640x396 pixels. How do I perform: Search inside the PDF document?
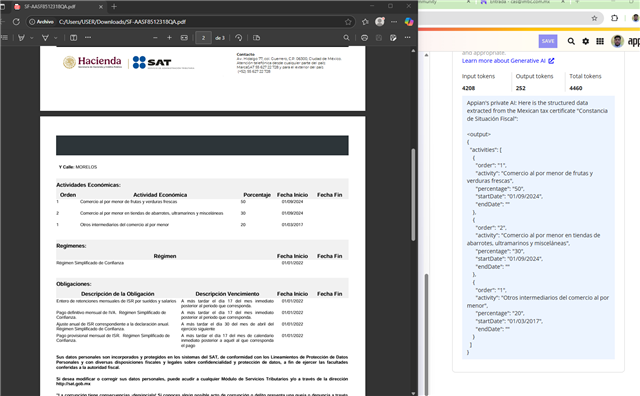pos(346,38)
